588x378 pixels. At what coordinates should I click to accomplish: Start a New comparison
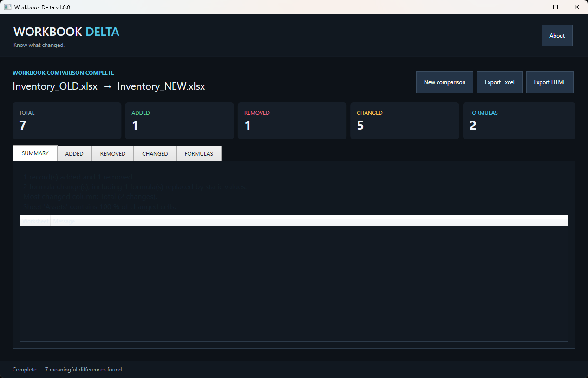tap(444, 82)
